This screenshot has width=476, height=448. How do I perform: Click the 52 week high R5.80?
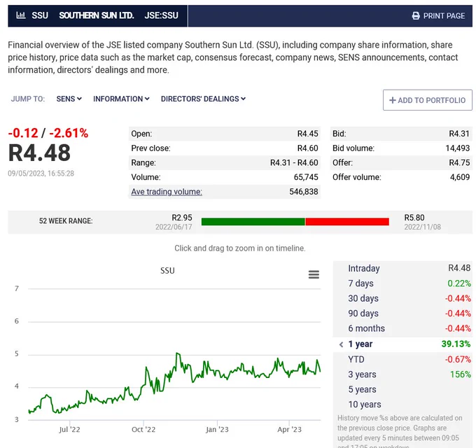pyautogui.click(x=414, y=218)
